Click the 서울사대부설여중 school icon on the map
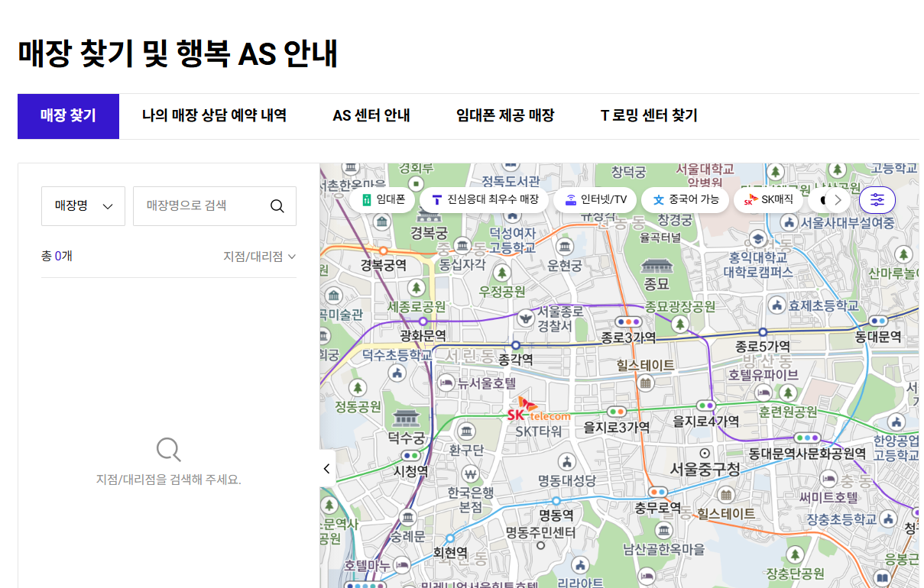The image size is (924, 588). [x=789, y=222]
